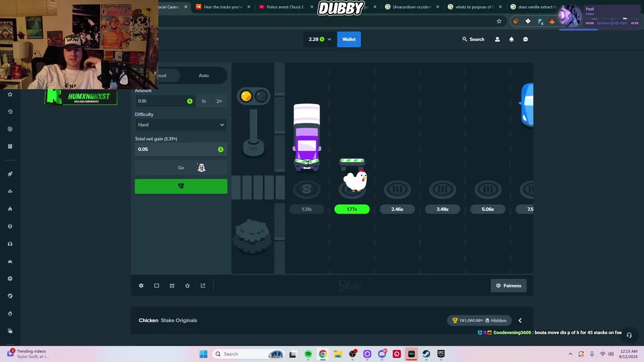The image size is (644, 362).
Task: Open the Trending videos taskbar widget
Action: tap(29, 354)
